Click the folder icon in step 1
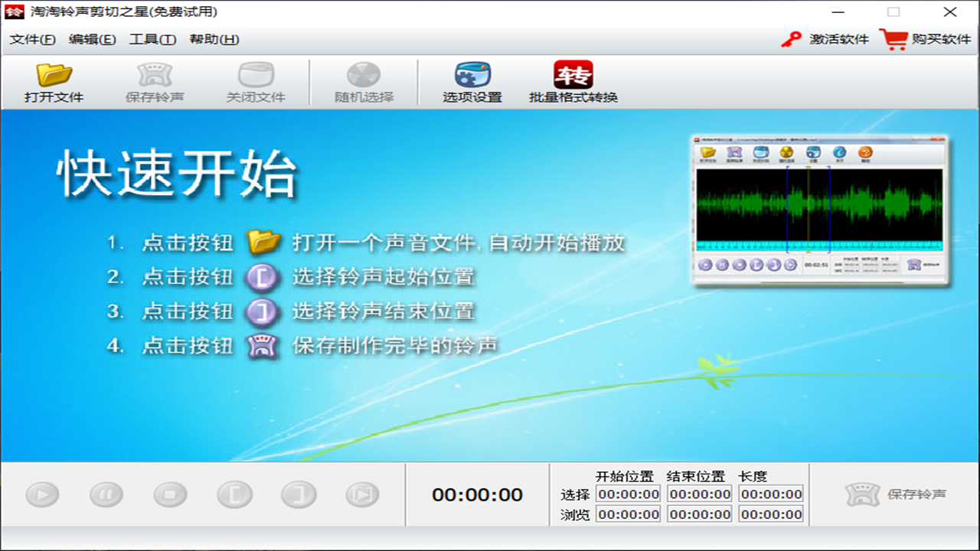 (x=265, y=243)
